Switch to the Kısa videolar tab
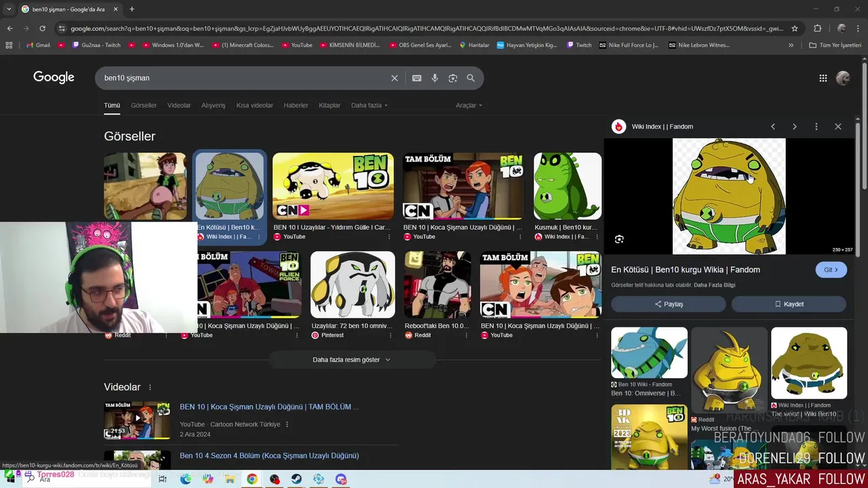The height and width of the screenshot is (488, 868). 254,106
